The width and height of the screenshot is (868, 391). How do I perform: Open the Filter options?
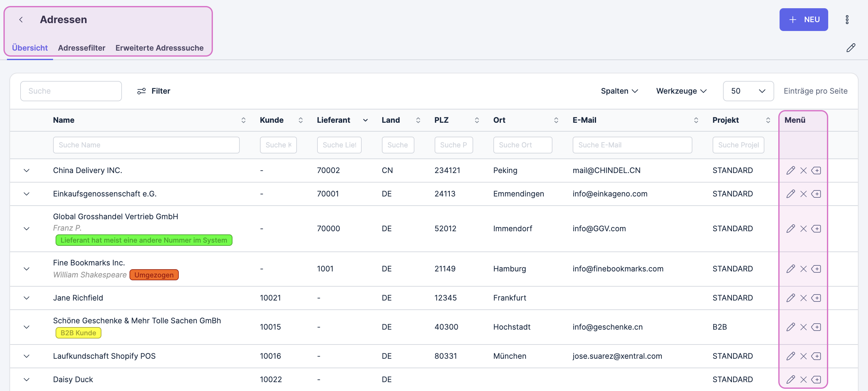click(154, 91)
